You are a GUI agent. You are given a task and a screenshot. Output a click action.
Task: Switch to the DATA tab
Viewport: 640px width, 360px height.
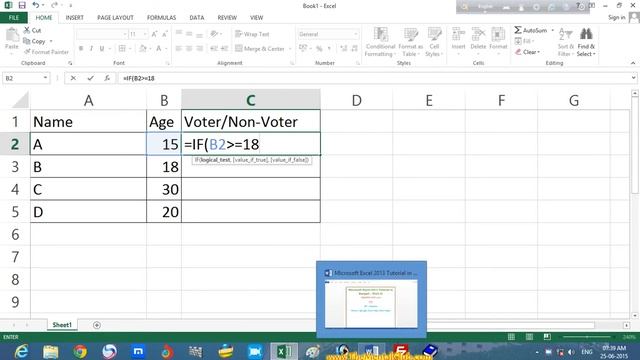point(196,18)
